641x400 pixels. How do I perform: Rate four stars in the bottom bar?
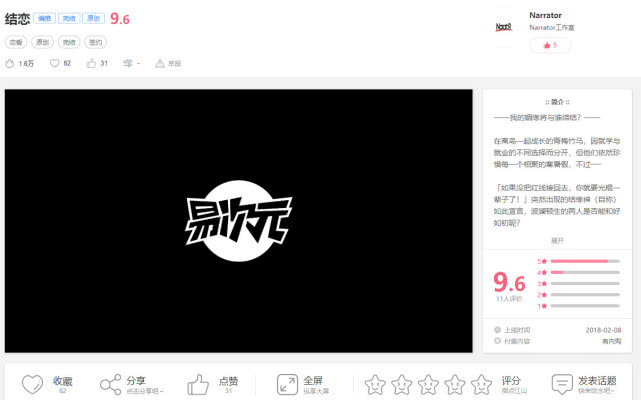[x=455, y=384]
